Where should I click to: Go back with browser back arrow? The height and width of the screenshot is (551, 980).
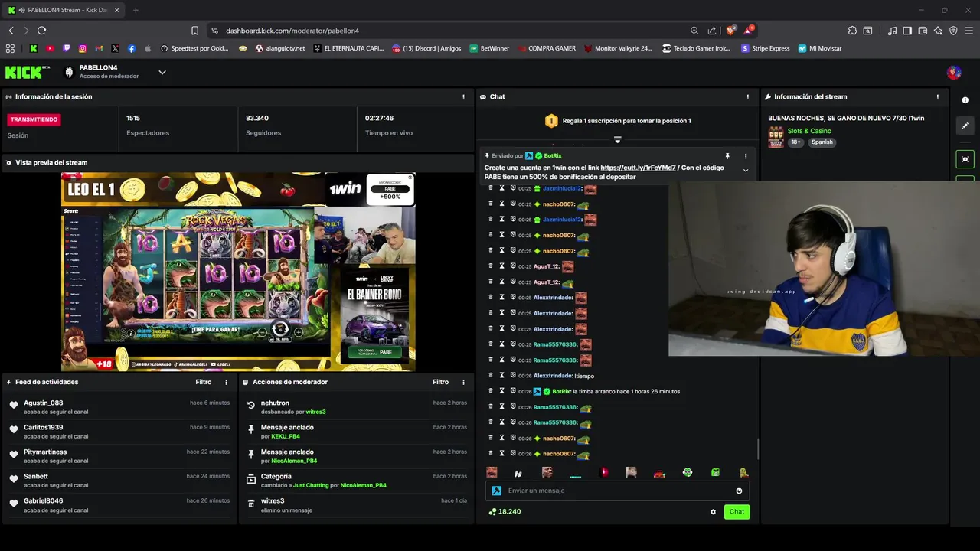[x=11, y=31]
